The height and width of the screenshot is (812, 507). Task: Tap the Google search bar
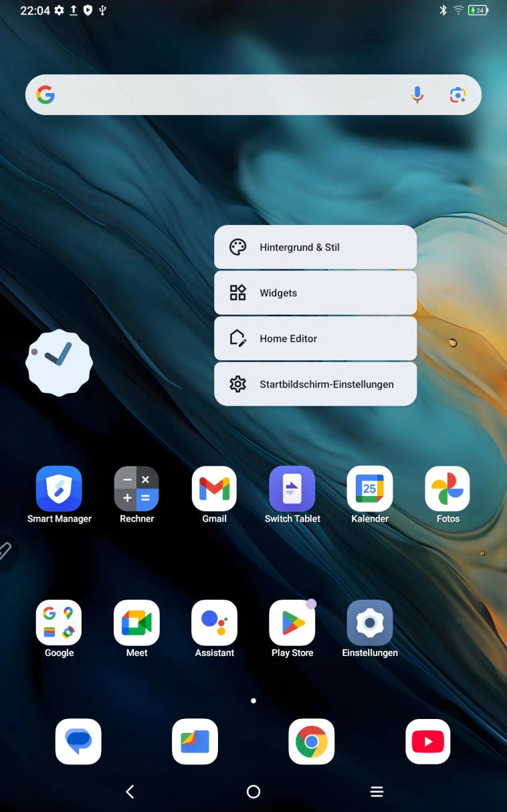(x=227, y=95)
